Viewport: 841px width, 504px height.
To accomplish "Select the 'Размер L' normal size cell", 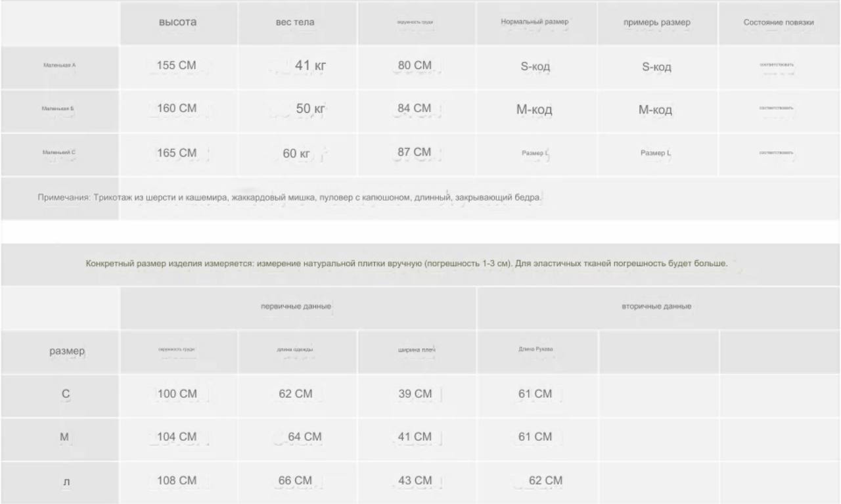I will (x=536, y=154).
